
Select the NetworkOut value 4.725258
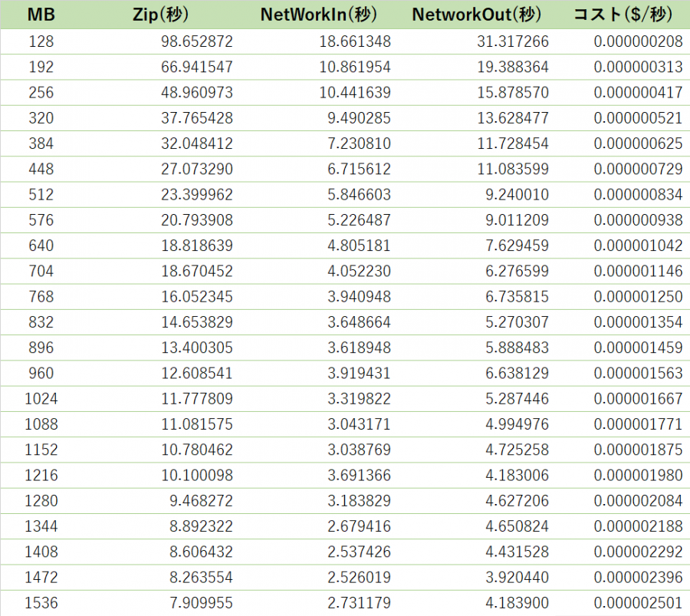(x=517, y=450)
